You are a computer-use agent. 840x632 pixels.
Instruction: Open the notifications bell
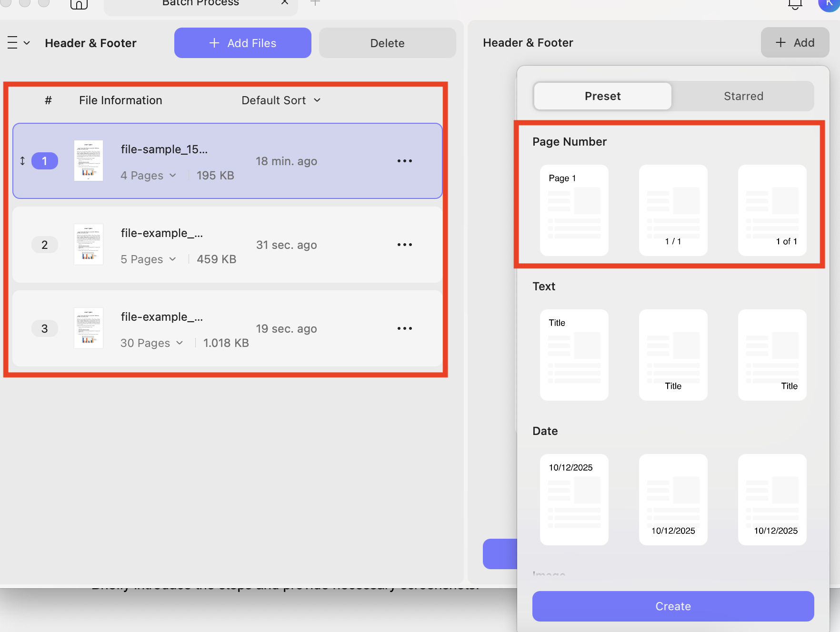[794, 4]
